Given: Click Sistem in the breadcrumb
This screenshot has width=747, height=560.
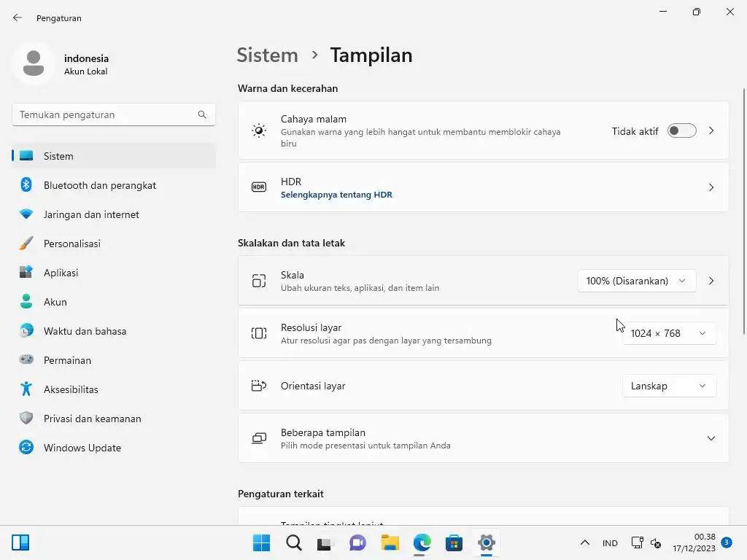Looking at the screenshot, I should (x=267, y=55).
